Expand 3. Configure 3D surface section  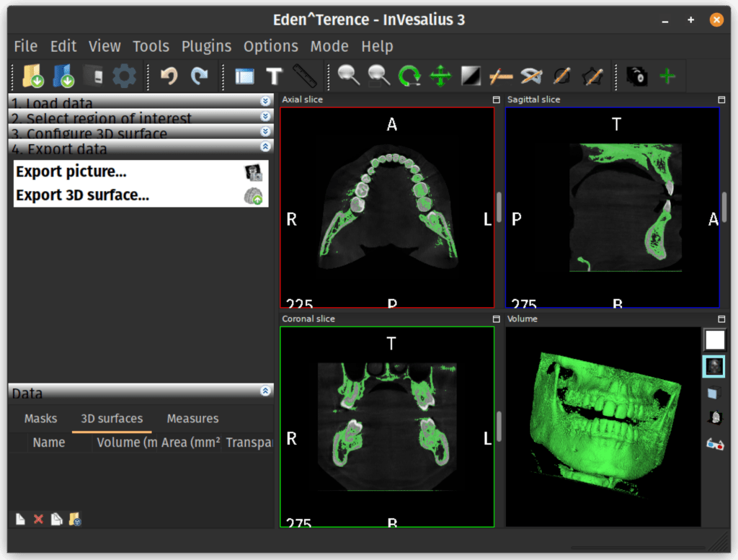click(x=141, y=131)
